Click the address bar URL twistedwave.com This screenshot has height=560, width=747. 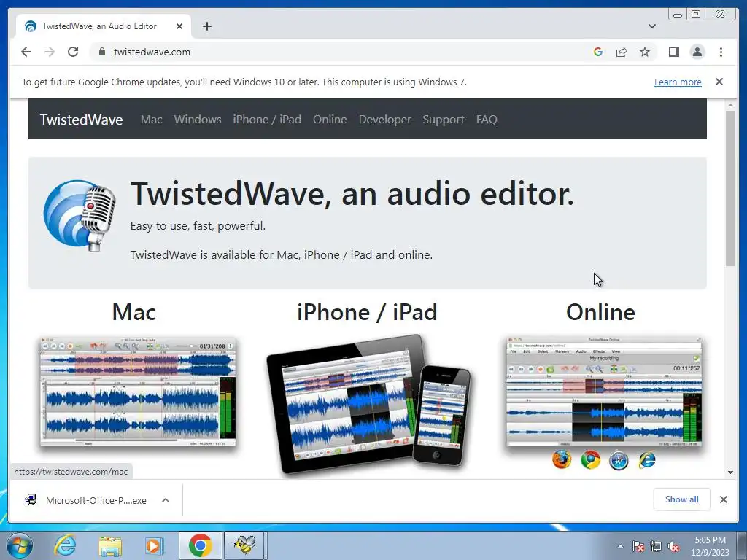[x=152, y=52]
